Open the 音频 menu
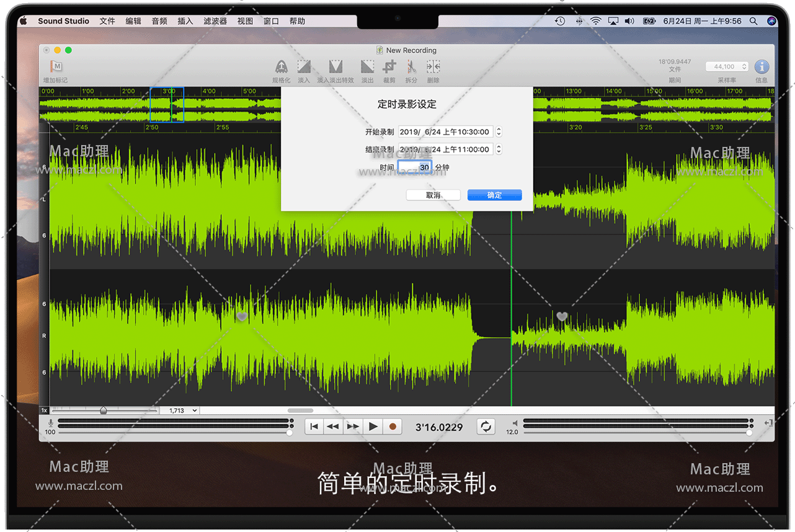The height and width of the screenshot is (532, 795). click(159, 21)
